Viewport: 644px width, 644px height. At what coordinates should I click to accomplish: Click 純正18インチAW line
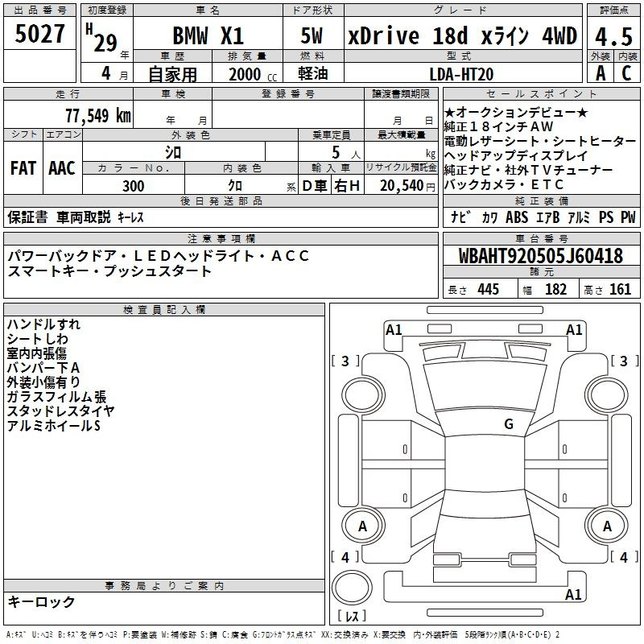498,126
